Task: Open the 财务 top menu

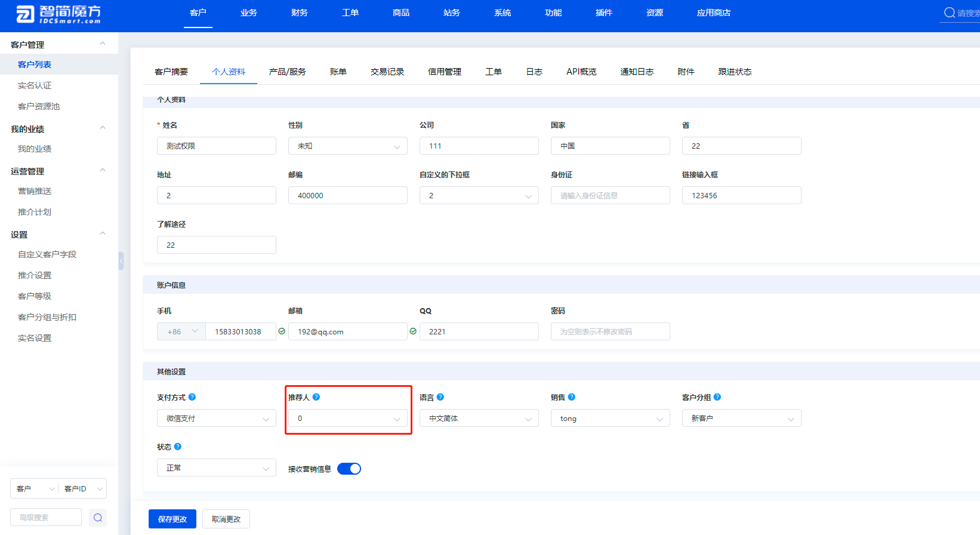Action: [x=300, y=13]
